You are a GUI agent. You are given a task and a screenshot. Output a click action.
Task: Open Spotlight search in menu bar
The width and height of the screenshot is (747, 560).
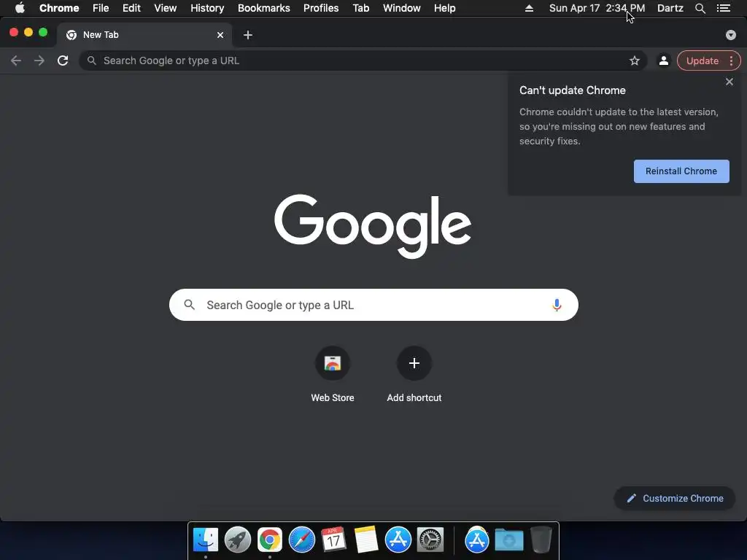[700, 8]
